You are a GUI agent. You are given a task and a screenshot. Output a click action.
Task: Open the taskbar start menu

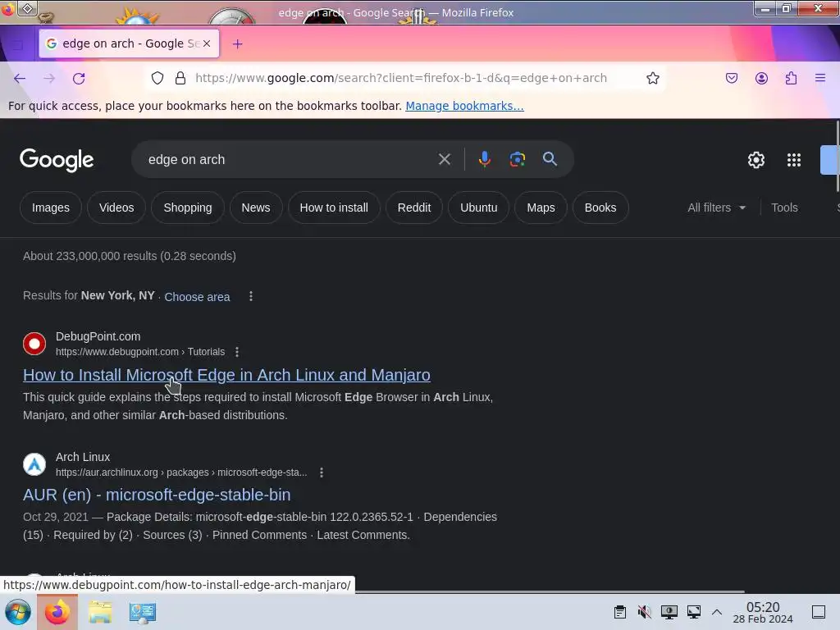18,612
